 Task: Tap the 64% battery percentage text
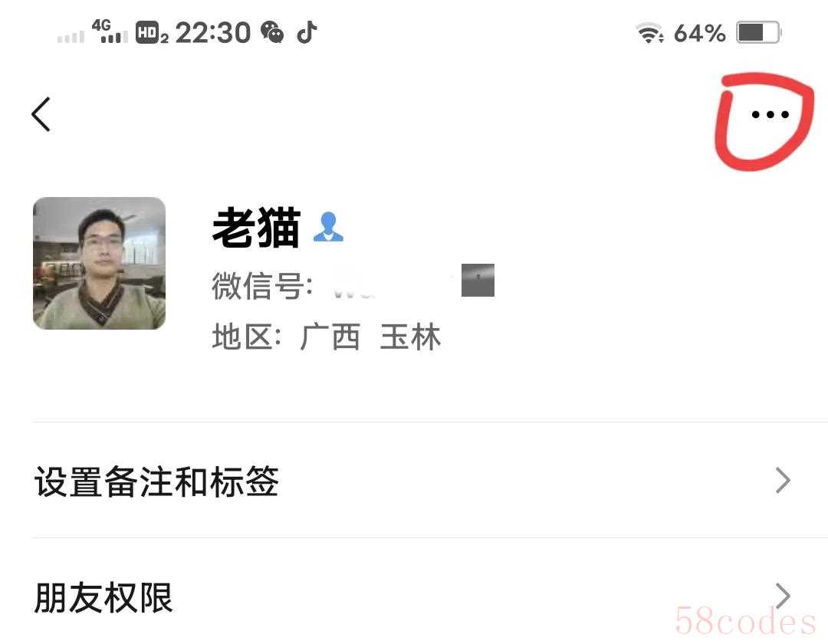coord(700,33)
